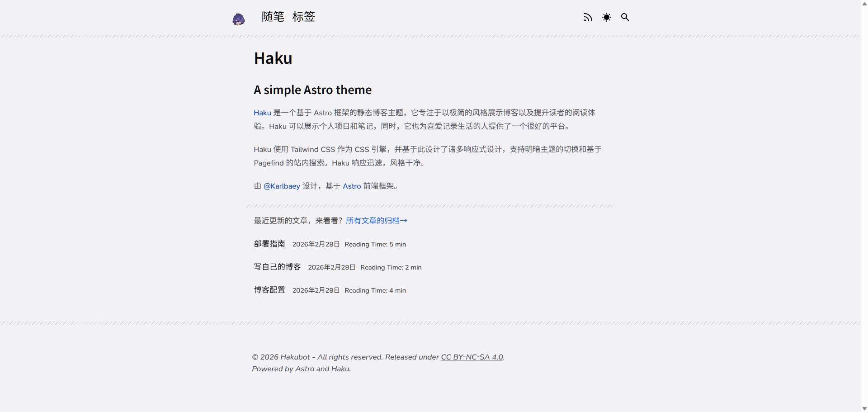Open the 部署指南 post

[x=269, y=244]
